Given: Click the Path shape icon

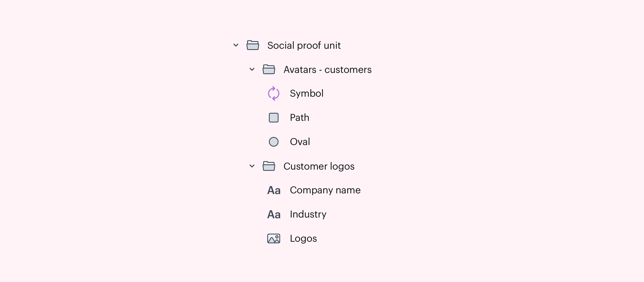Looking at the screenshot, I should [274, 117].
